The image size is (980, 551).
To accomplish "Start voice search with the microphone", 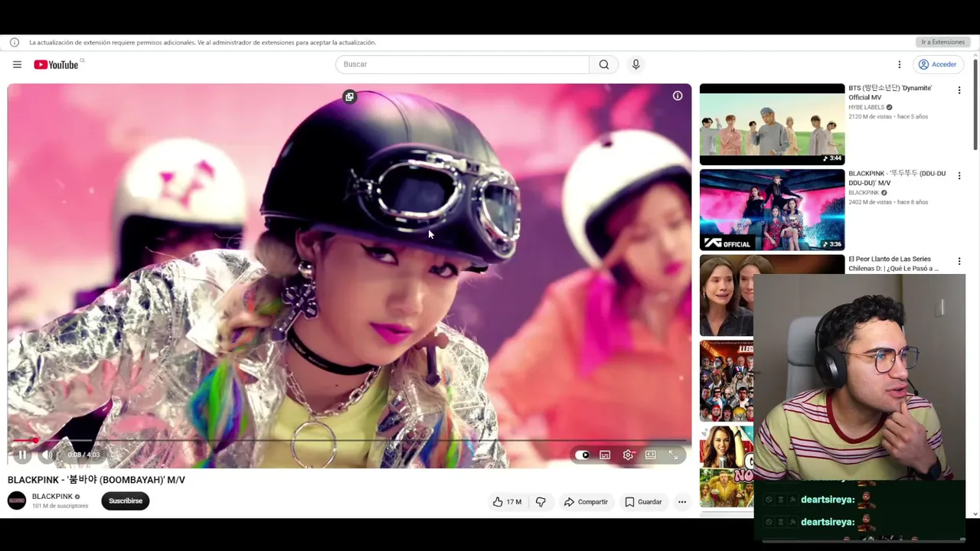I will 635,64.
